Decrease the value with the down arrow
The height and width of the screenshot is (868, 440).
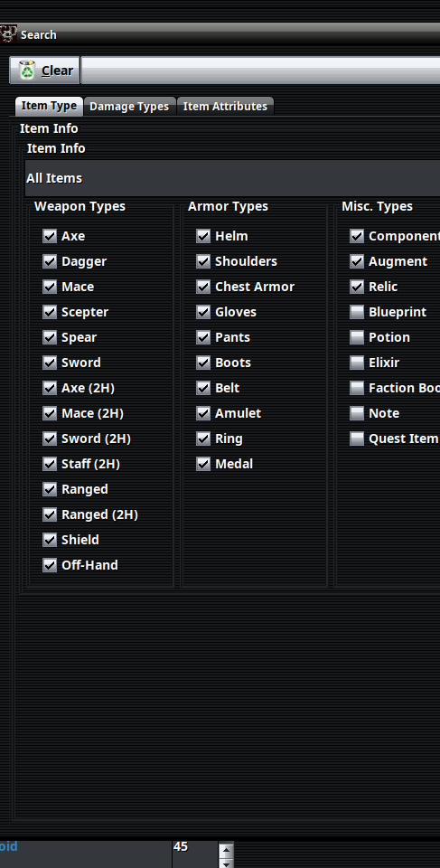point(227,863)
